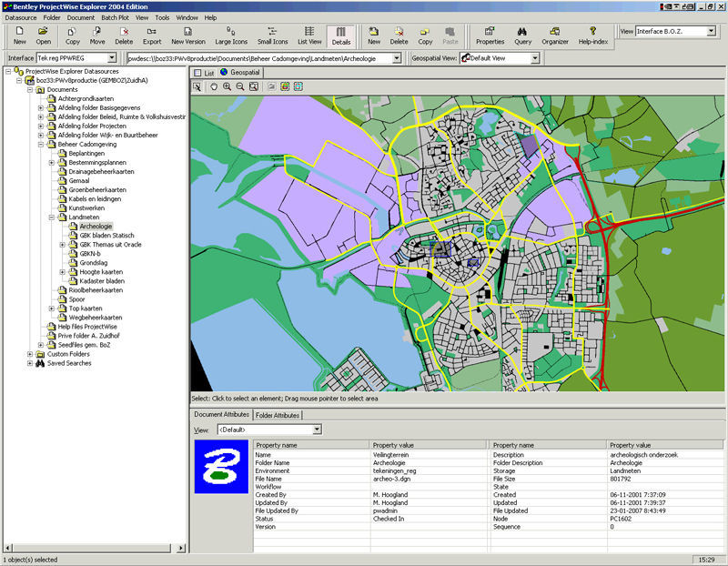
Task: Open the Batch Plot menu
Action: click(115, 17)
